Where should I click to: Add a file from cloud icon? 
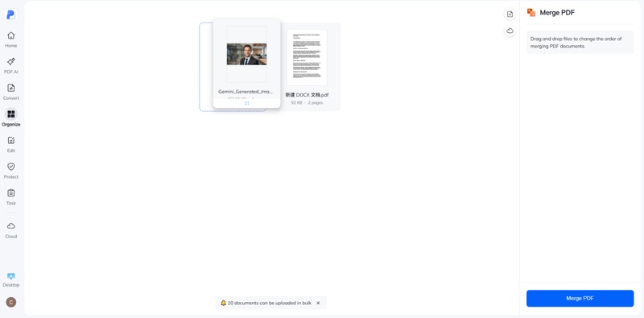pyautogui.click(x=510, y=31)
